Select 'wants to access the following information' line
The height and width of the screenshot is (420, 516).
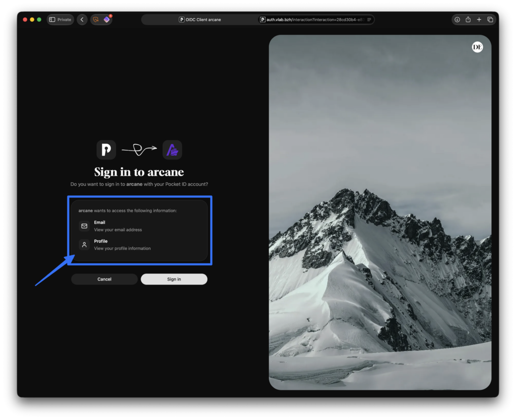(x=127, y=211)
